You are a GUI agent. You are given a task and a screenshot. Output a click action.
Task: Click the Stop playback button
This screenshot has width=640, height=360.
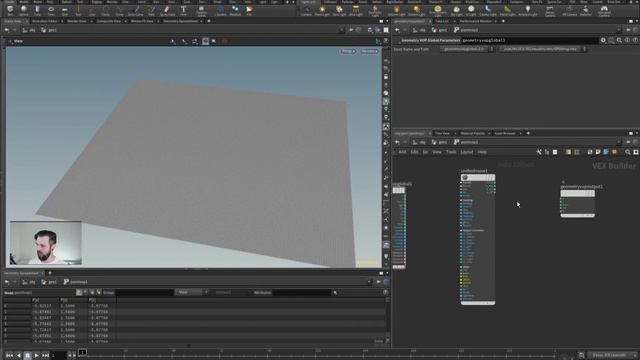[27, 356]
